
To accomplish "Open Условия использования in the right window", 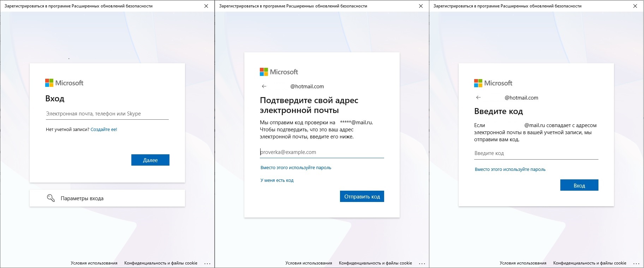I will click(x=523, y=263).
